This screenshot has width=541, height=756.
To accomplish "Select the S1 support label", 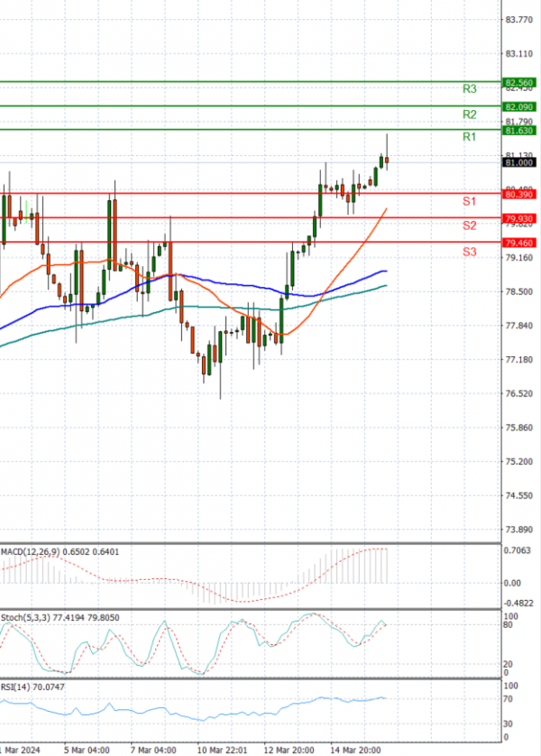I will (469, 201).
